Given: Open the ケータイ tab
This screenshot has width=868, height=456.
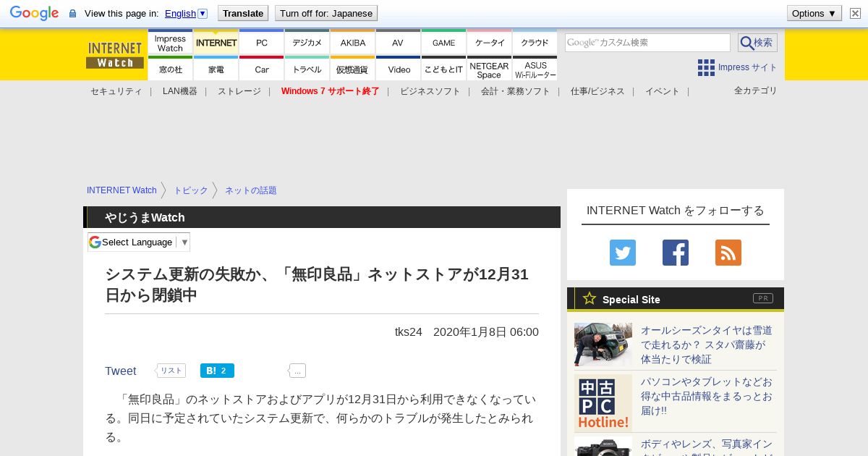Looking at the screenshot, I should (x=490, y=43).
